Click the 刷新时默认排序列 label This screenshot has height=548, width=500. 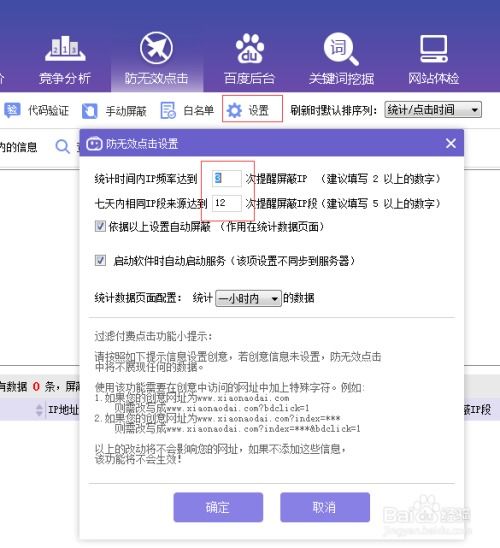pyautogui.click(x=333, y=110)
